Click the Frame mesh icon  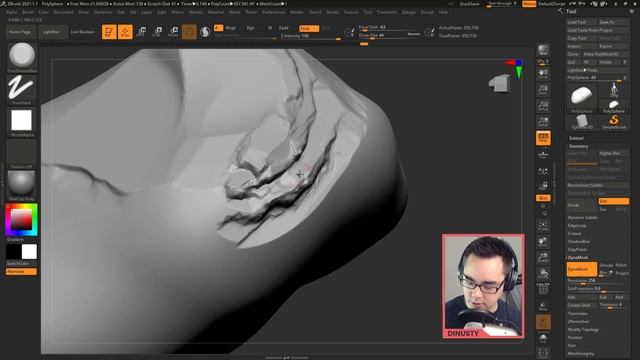click(x=543, y=226)
